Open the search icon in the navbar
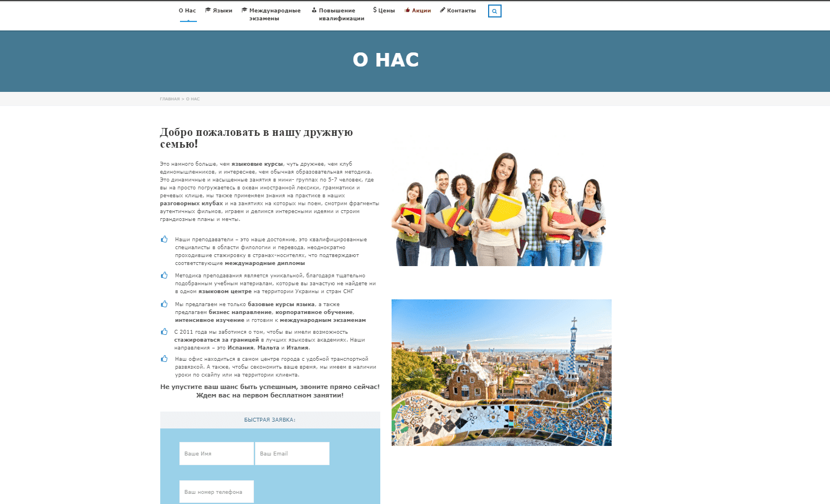This screenshot has width=830, height=504. [494, 11]
